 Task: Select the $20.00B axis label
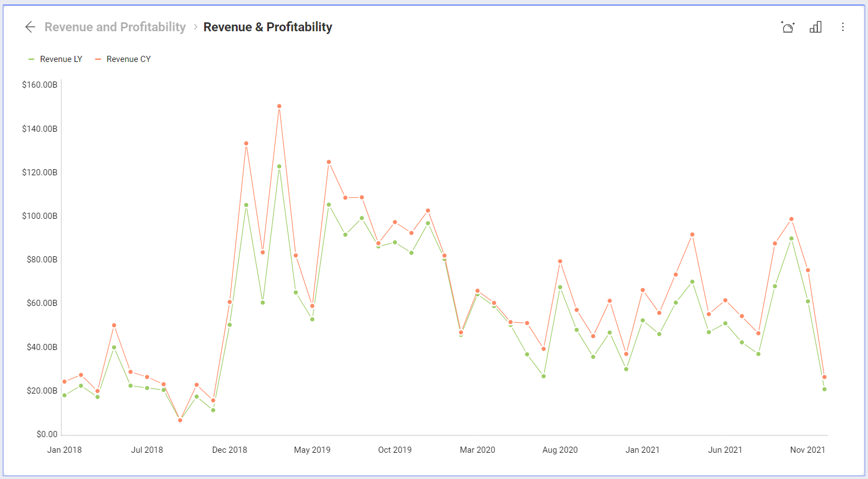click(42, 390)
